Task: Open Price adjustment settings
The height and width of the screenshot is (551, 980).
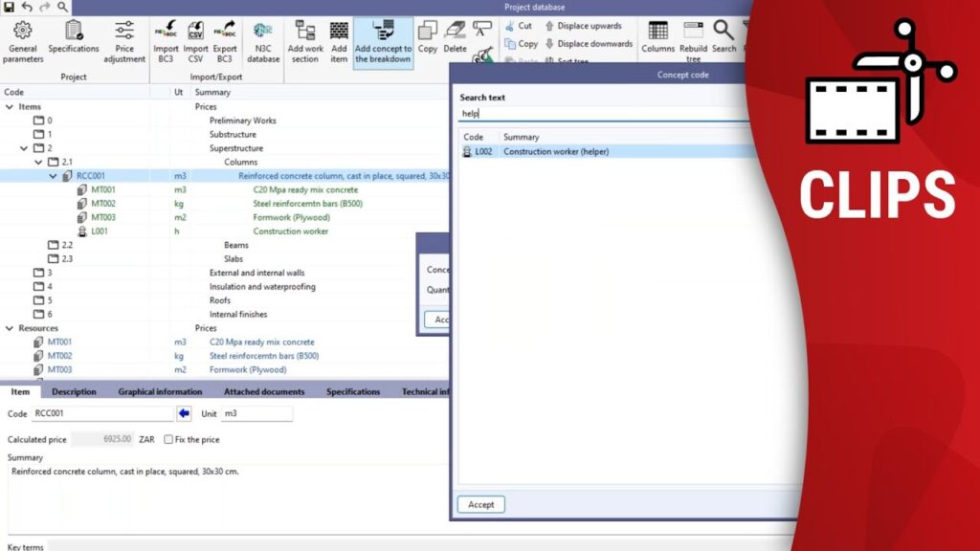Action: click(x=124, y=39)
